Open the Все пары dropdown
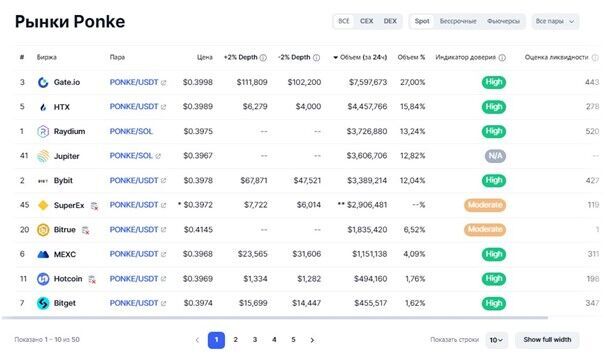The image size is (606, 361). point(555,21)
